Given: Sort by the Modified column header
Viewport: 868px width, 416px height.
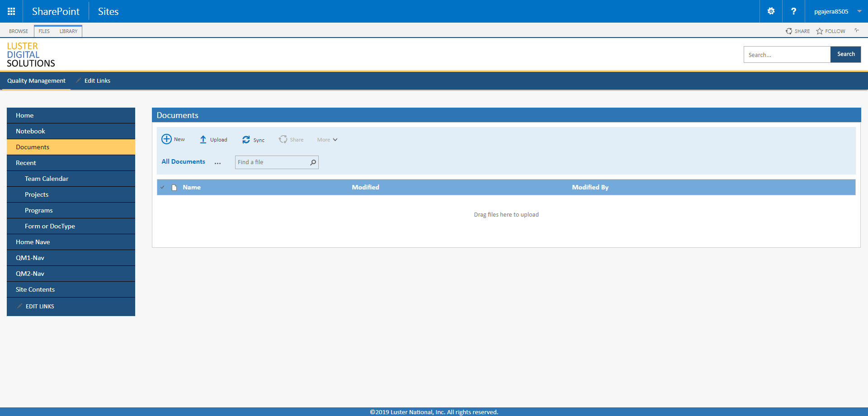Looking at the screenshot, I should pyautogui.click(x=365, y=187).
